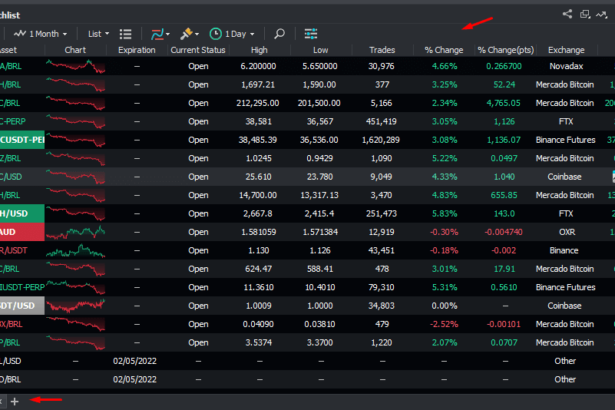Viewport: 615px width, 410px height.
Task: Click the 79,310 Trades value
Action: pyautogui.click(x=381, y=288)
